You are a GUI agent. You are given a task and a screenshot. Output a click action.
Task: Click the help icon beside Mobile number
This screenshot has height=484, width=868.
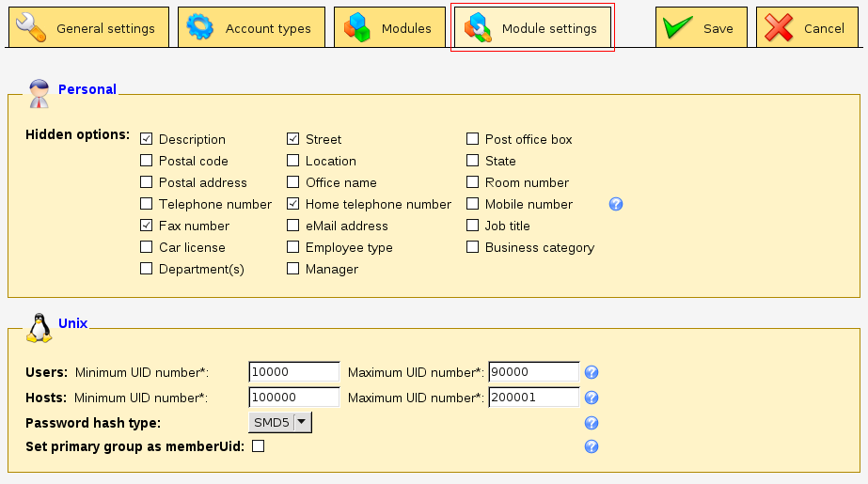click(616, 204)
